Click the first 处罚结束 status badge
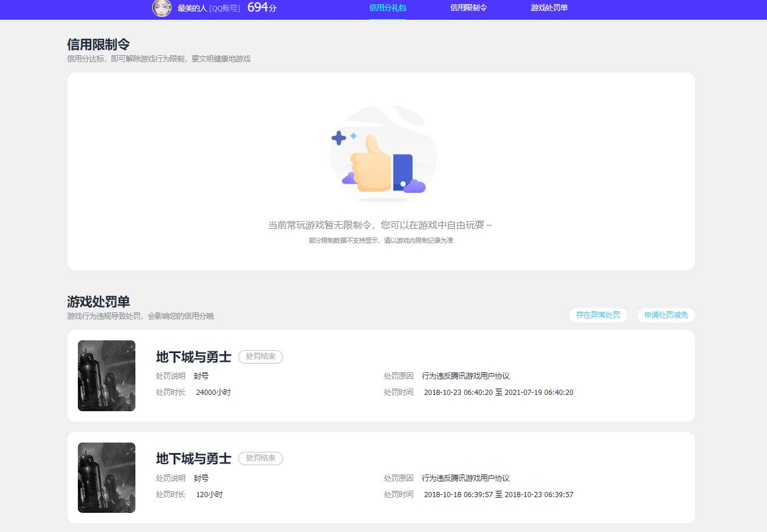This screenshot has width=767, height=532. tap(260, 357)
